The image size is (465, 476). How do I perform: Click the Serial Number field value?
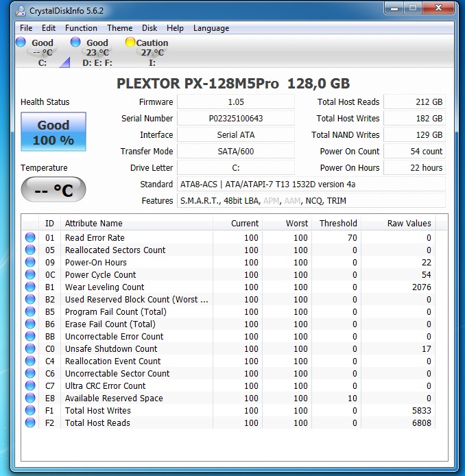[x=236, y=119]
